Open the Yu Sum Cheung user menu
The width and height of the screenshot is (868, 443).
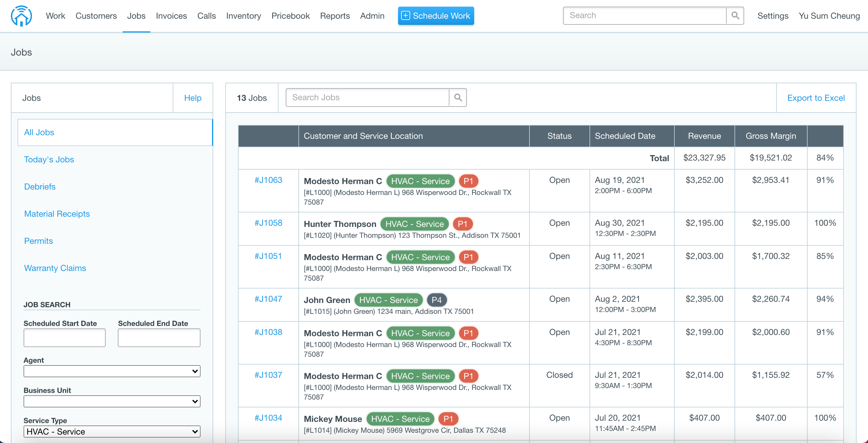point(829,16)
